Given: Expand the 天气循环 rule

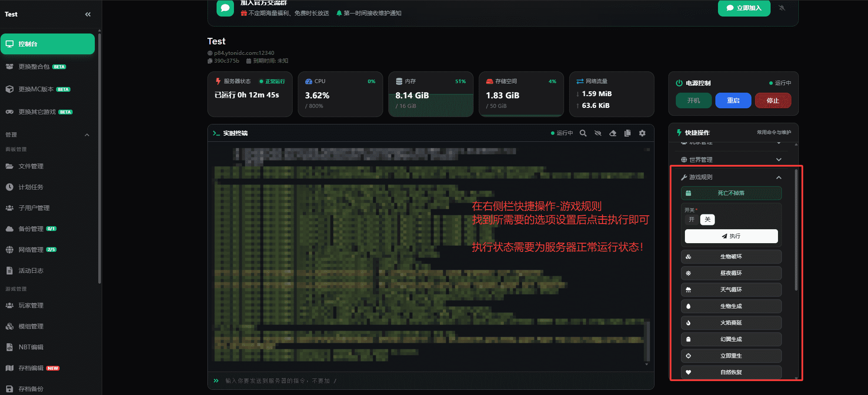Looking at the screenshot, I should [x=731, y=290].
